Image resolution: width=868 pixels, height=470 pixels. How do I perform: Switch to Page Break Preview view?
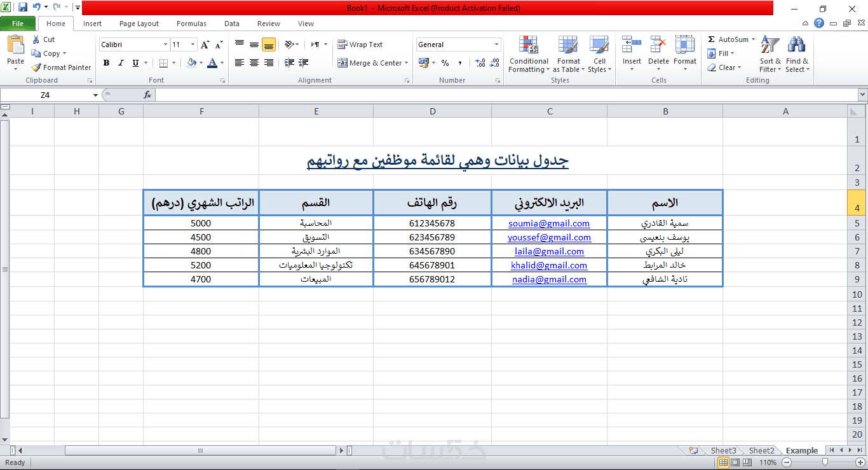tap(747, 462)
